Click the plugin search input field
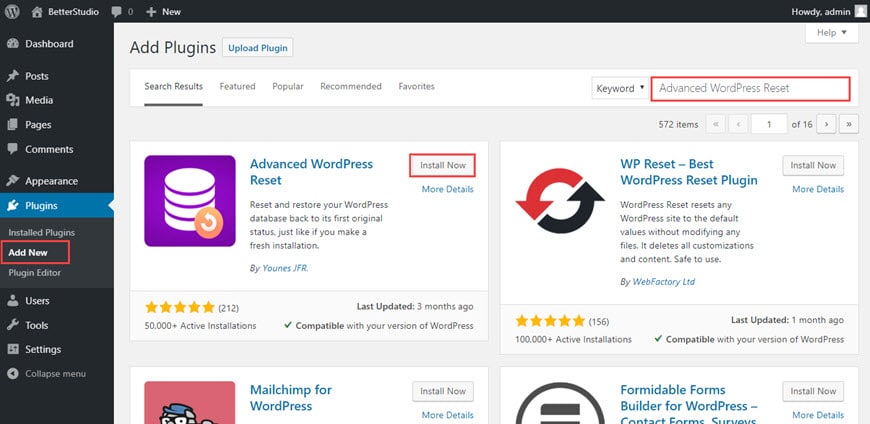 [x=750, y=89]
